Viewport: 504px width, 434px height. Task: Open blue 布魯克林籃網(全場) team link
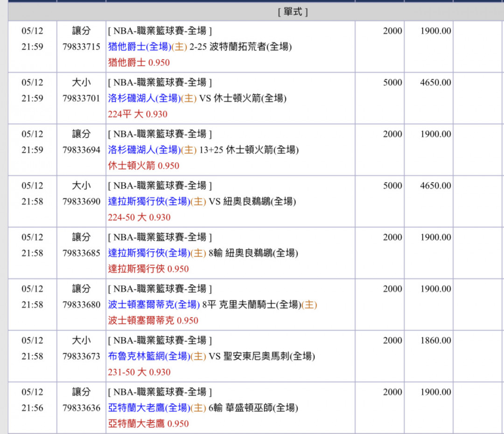[x=149, y=356]
